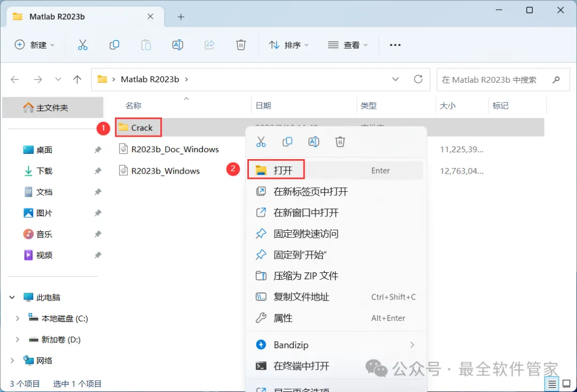Click the Delete icon in the context menu

tap(340, 142)
